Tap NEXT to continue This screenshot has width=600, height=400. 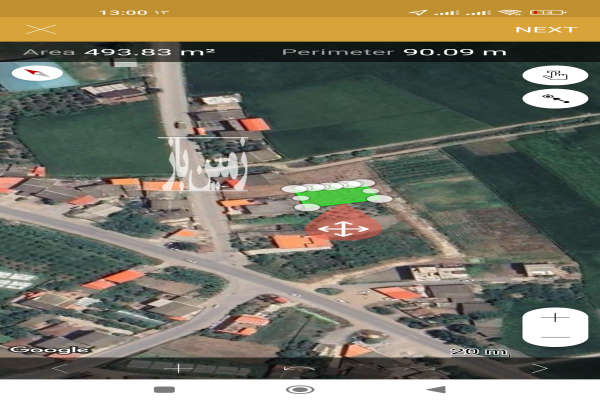click(545, 30)
